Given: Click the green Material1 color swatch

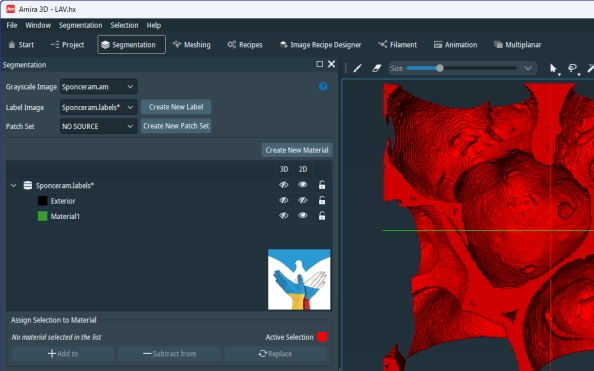Looking at the screenshot, I should click(42, 216).
